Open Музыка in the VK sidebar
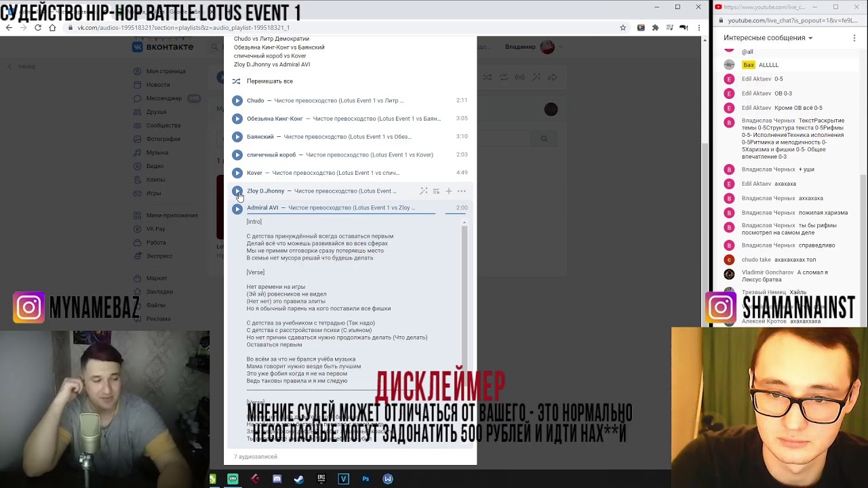Viewport: 868px width, 488px height. 157,152
